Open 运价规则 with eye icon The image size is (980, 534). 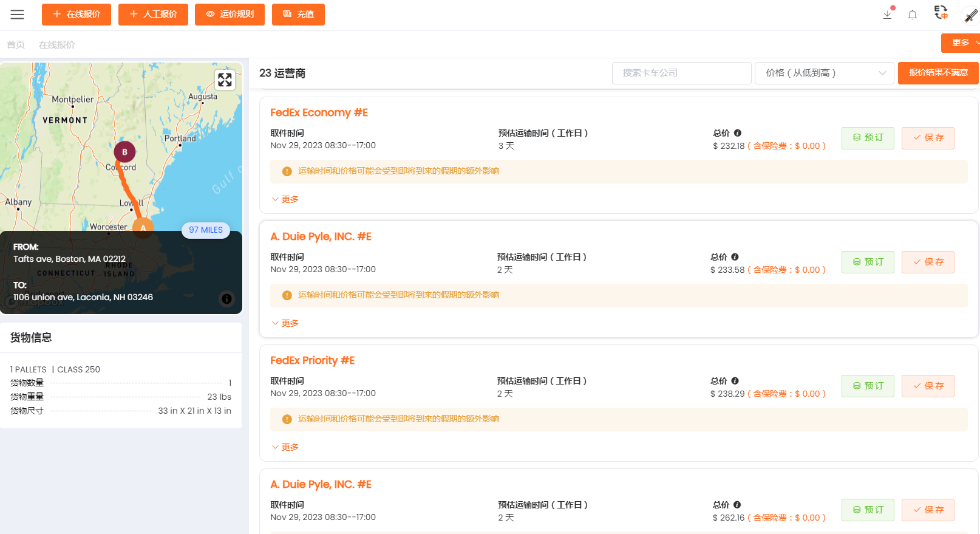coord(230,15)
